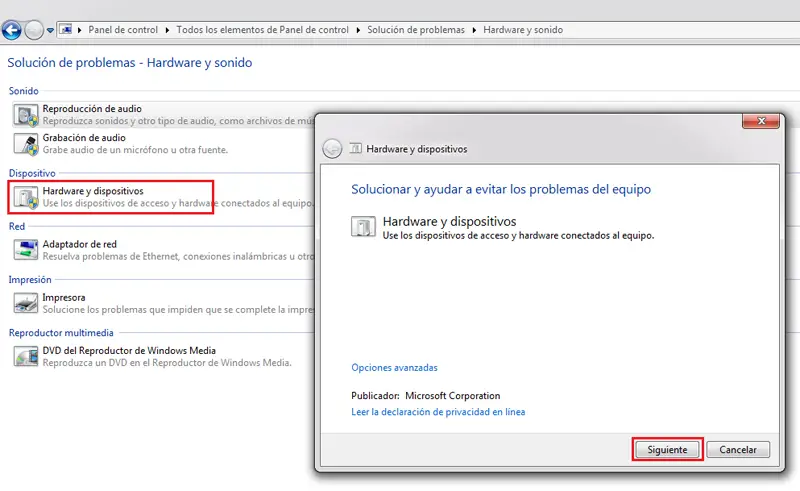The image size is (800, 491).
Task: Expand the arrow after Panel de control breadcrumb
Action: [167, 30]
